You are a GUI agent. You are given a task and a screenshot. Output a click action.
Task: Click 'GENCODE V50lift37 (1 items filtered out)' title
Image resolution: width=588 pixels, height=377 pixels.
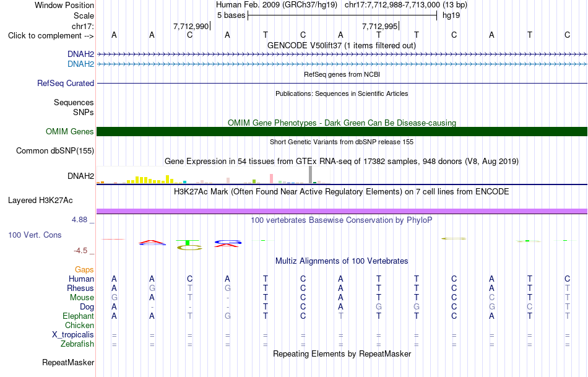(x=342, y=45)
